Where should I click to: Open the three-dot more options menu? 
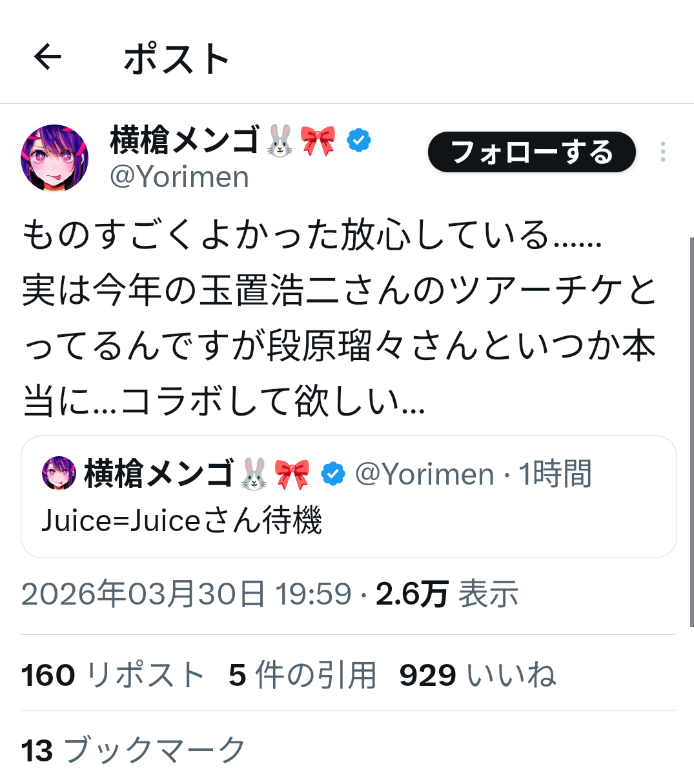click(662, 152)
